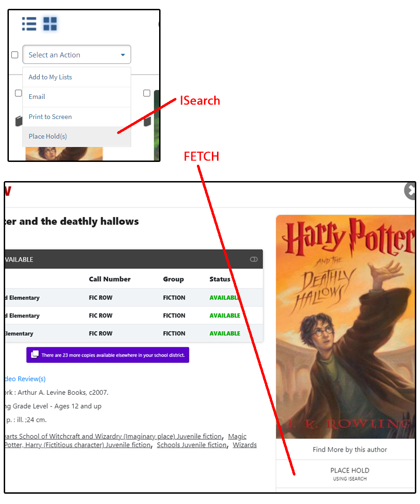Open the Harry Potter Deathly Hallows cover image
Screen dimensions: 420x504
346,327
